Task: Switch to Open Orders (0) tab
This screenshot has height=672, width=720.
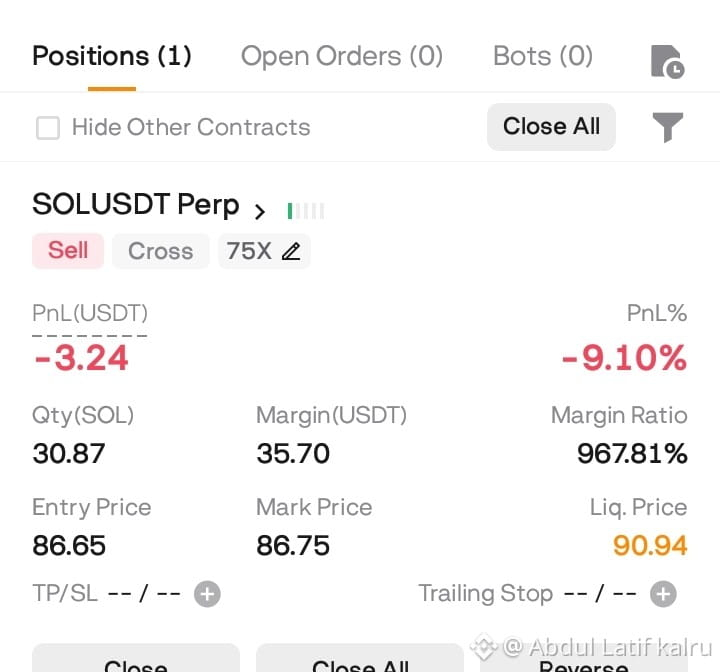Action: tap(342, 56)
